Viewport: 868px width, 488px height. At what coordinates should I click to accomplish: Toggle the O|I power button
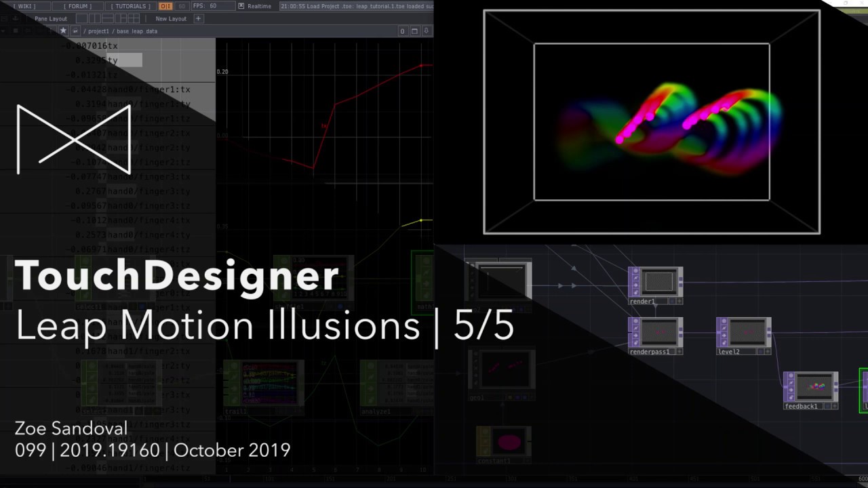click(166, 6)
